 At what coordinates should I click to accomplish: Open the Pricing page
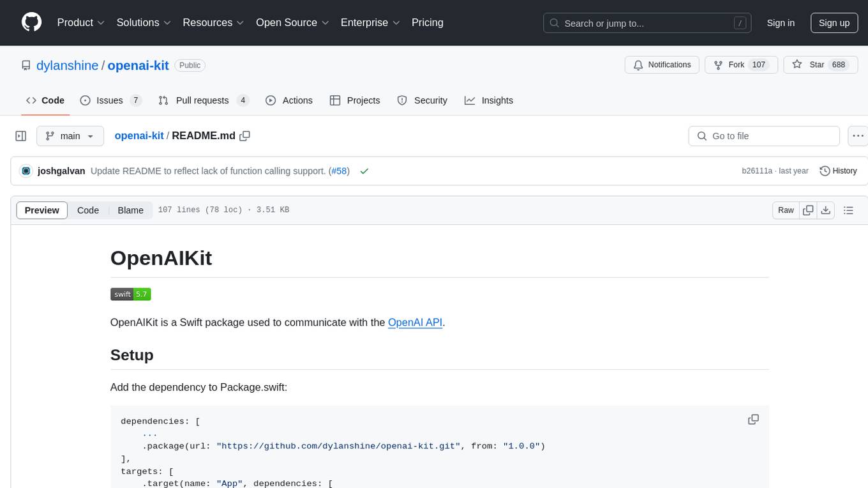(x=428, y=22)
